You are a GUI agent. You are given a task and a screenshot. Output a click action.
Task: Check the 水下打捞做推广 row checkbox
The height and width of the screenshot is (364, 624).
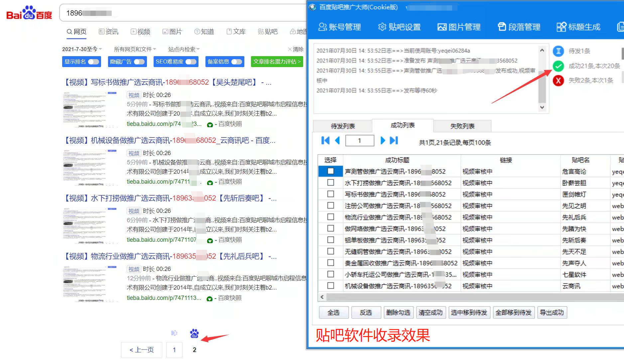[x=330, y=182]
